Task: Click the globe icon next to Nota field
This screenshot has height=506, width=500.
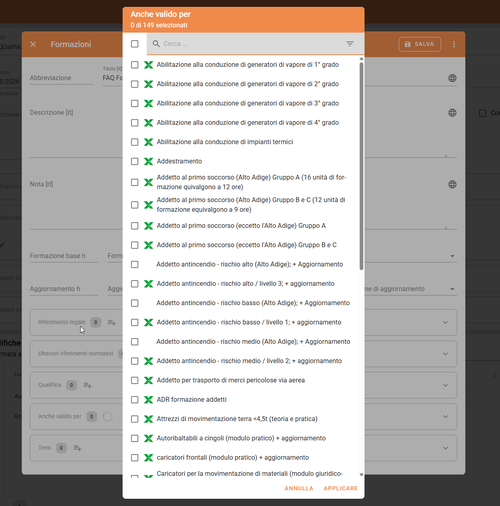Action: [452, 184]
